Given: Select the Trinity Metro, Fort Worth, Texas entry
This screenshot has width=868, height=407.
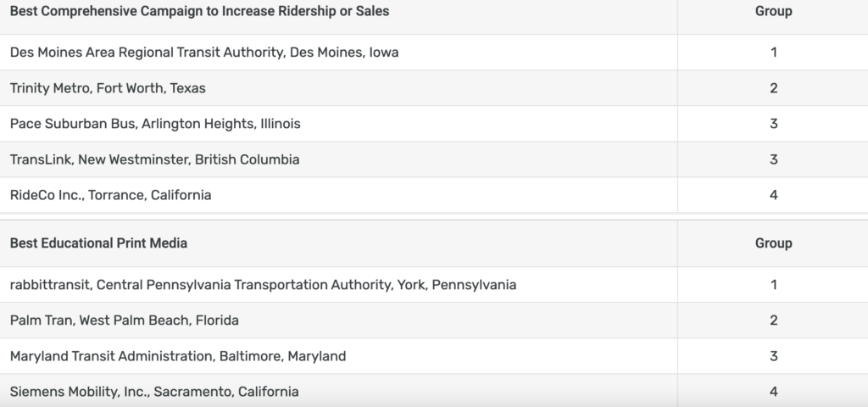Looking at the screenshot, I should 108,88.
